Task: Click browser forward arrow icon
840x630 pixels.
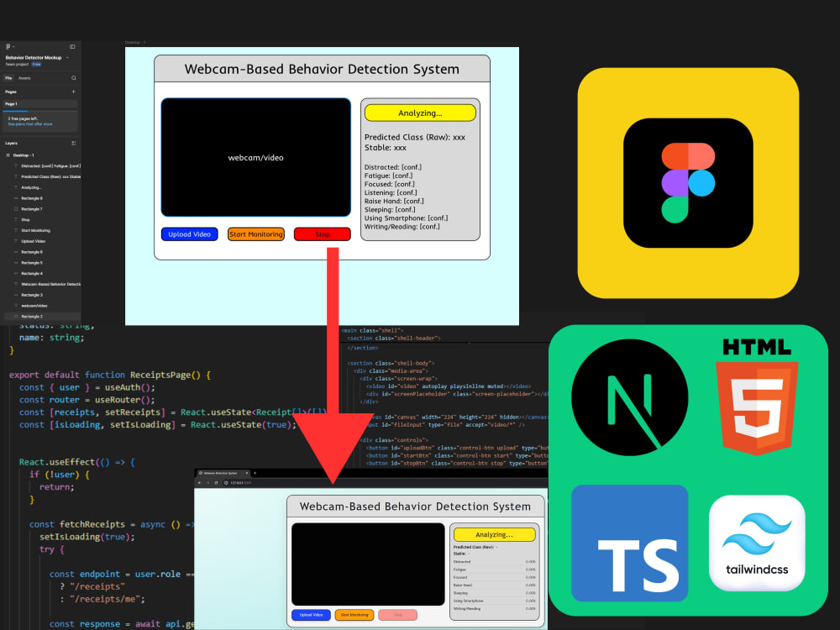Action: click(x=207, y=483)
